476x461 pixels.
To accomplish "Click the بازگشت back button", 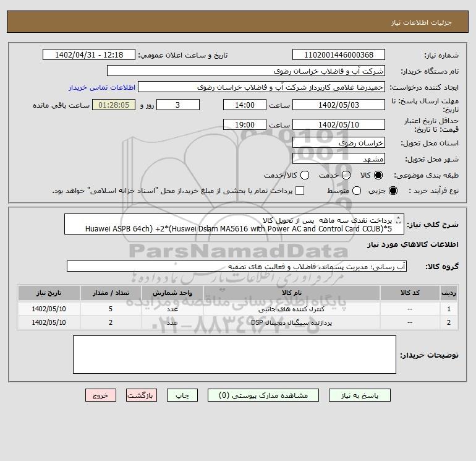I will tap(142, 395).
